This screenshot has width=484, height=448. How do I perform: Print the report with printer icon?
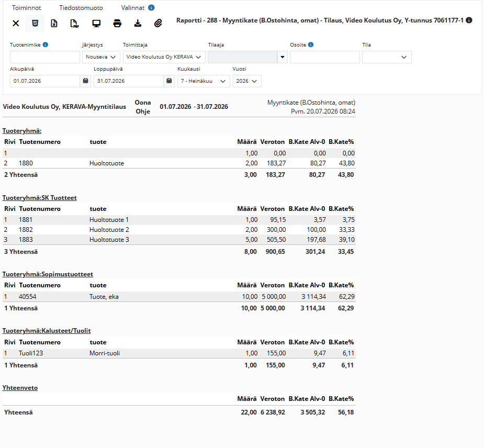pos(117,24)
